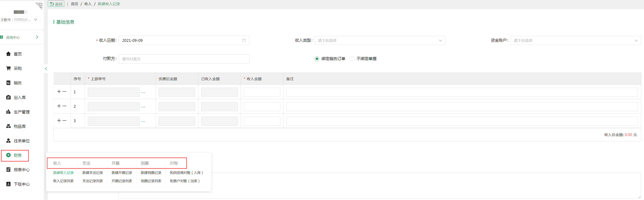Screen dimensions: 644x200
Task: Click the 备注 input in row 1
Action: click(462, 92)
